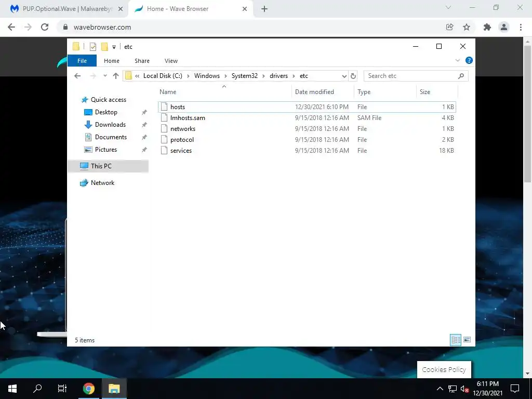Open the View ribbon tab
Screen dimensions: 532x399
point(171,61)
